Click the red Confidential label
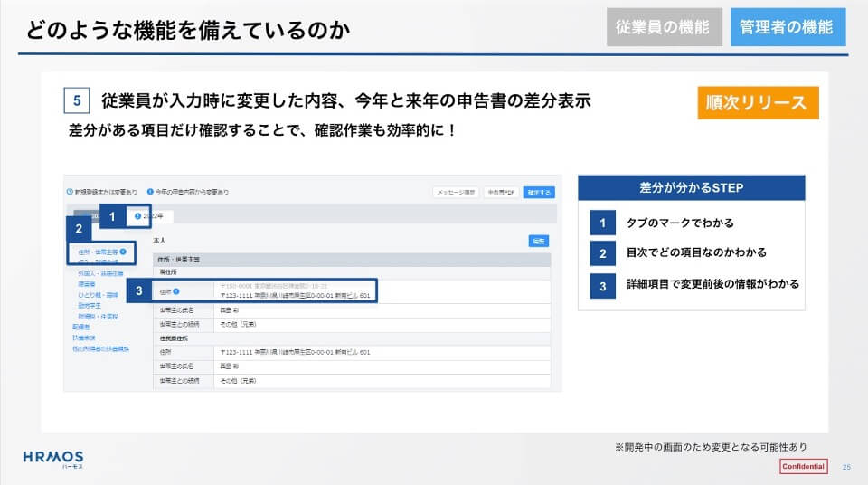Viewport: 868px width, 485px height. pyautogui.click(x=803, y=466)
